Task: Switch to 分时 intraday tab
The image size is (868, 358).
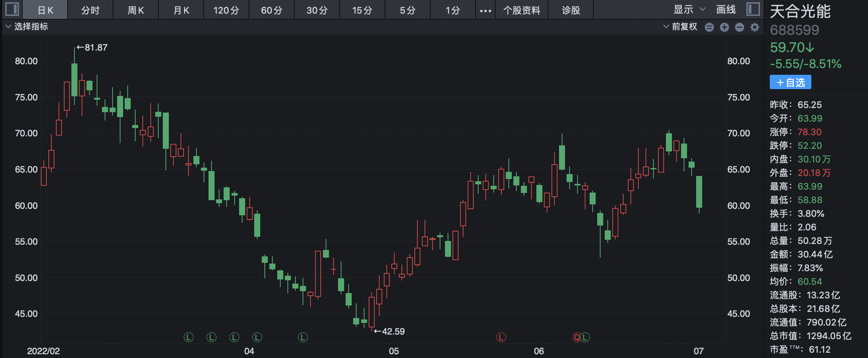Action: pyautogui.click(x=90, y=10)
